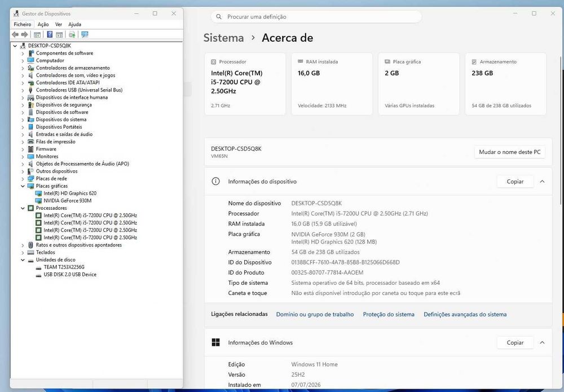Viewport: 564px width, 392px height.
Task: Collapse Informações do dispositivo section chevron
Action: click(x=542, y=182)
